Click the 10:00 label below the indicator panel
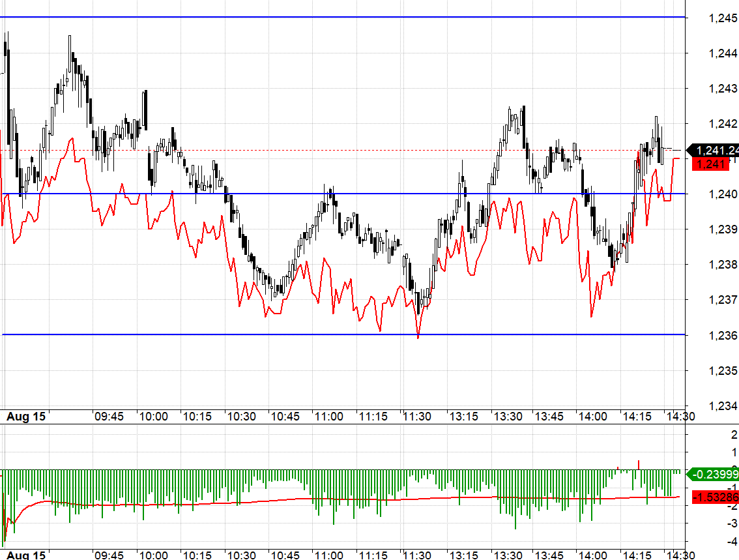 click(x=152, y=555)
